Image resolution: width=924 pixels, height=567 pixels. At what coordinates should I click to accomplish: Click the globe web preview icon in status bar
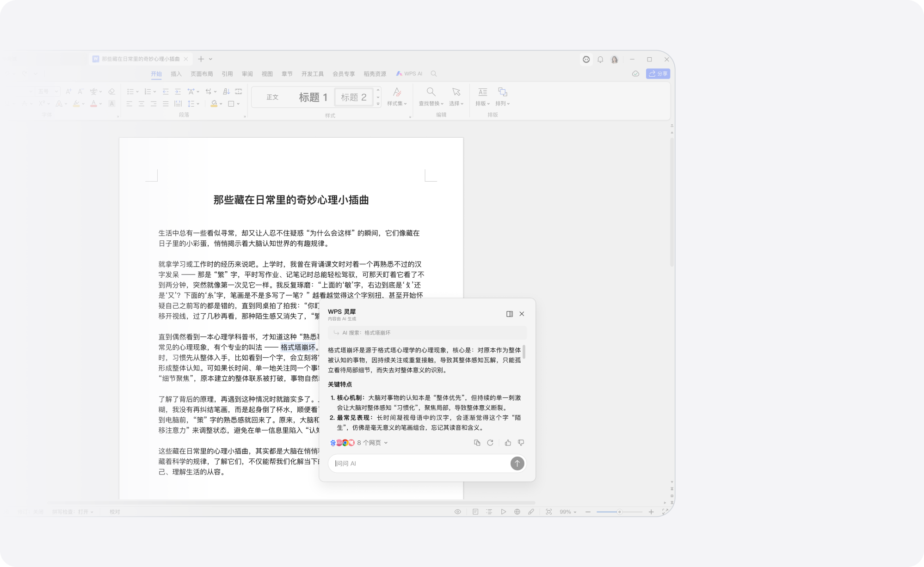[x=517, y=512]
